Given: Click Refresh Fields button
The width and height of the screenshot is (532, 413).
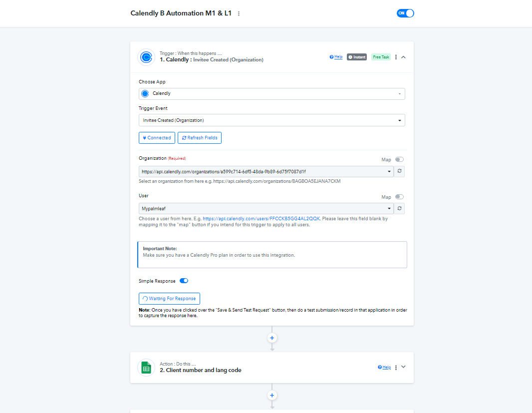Looking at the screenshot, I should pyautogui.click(x=200, y=138).
